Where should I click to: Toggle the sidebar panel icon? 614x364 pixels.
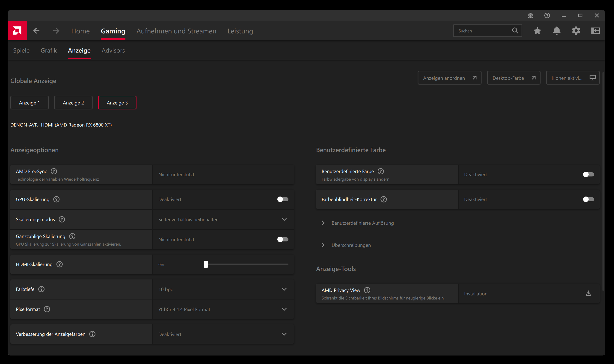[595, 31]
